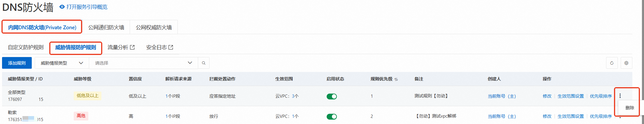644x124 pixels.
Task: Toggle the 勒索 rule's 启用状态 switch
Action: (332, 116)
